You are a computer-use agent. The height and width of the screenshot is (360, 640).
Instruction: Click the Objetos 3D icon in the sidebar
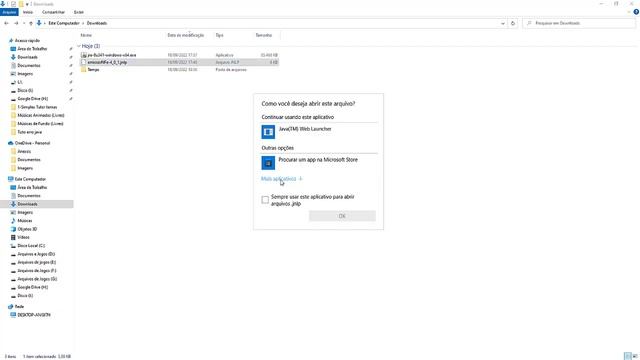pyautogui.click(x=13, y=229)
